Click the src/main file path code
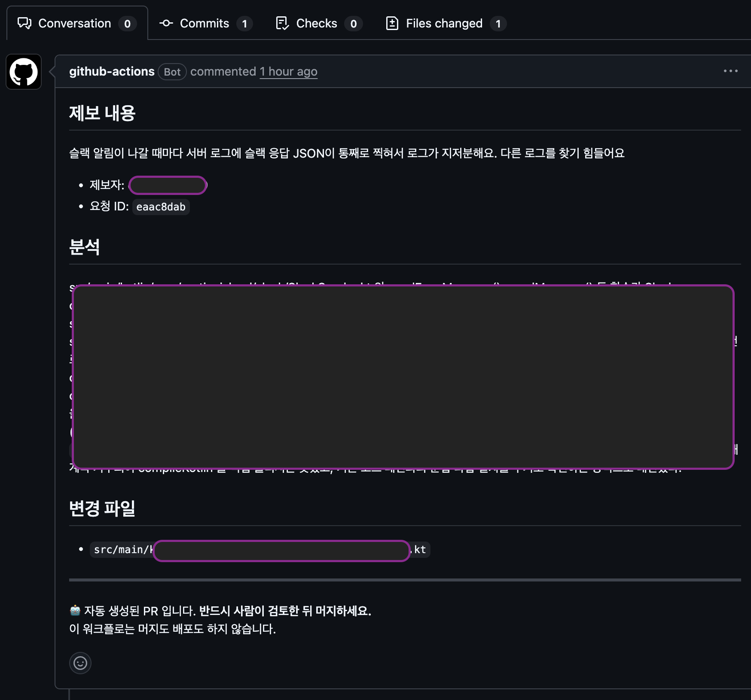Viewport: 751px width, 700px height. click(260, 550)
